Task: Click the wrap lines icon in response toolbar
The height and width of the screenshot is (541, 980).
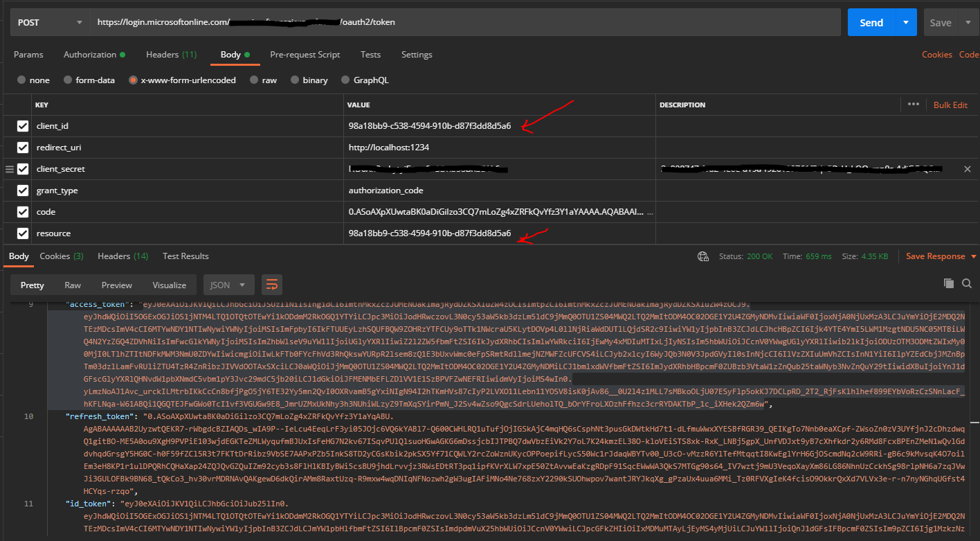Action: pos(271,285)
